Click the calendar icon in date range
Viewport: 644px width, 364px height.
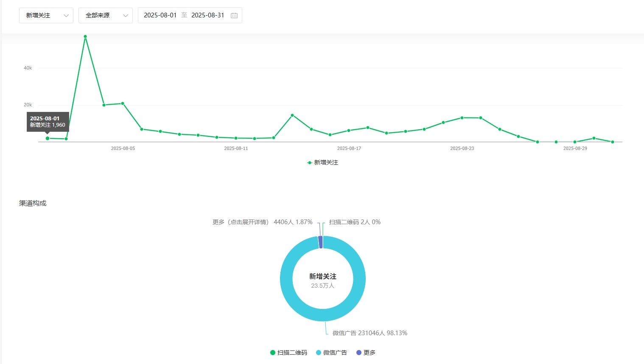[x=234, y=15]
